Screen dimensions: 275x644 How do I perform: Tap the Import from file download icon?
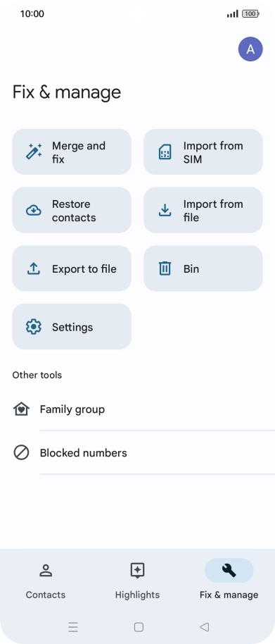click(165, 210)
